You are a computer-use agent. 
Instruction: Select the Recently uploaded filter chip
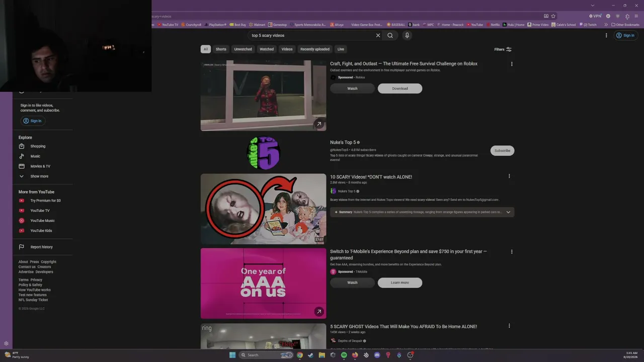[315, 49]
